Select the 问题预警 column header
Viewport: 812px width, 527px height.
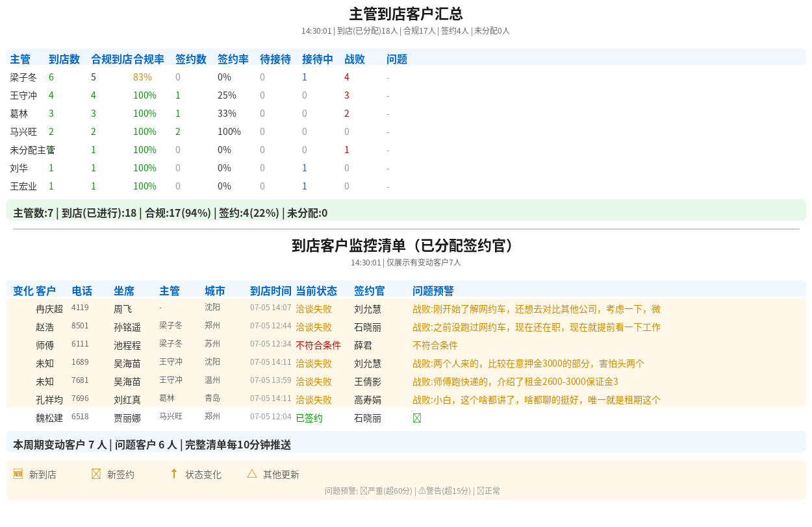point(433,291)
